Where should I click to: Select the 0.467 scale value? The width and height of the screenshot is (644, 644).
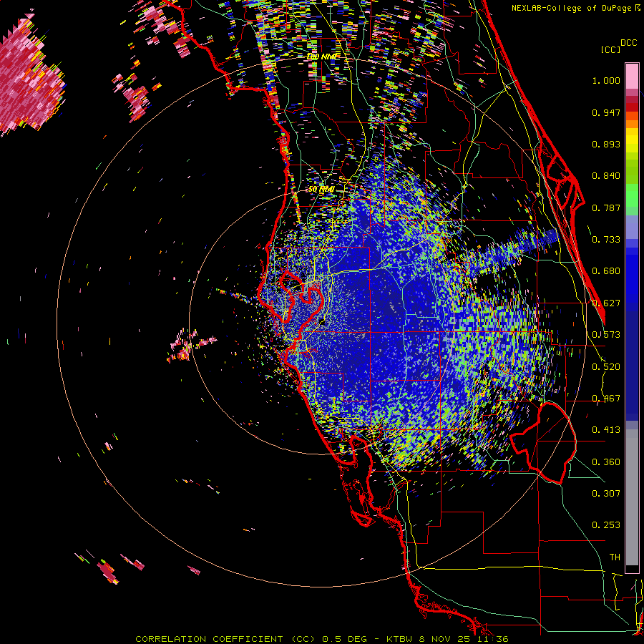point(606,399)
